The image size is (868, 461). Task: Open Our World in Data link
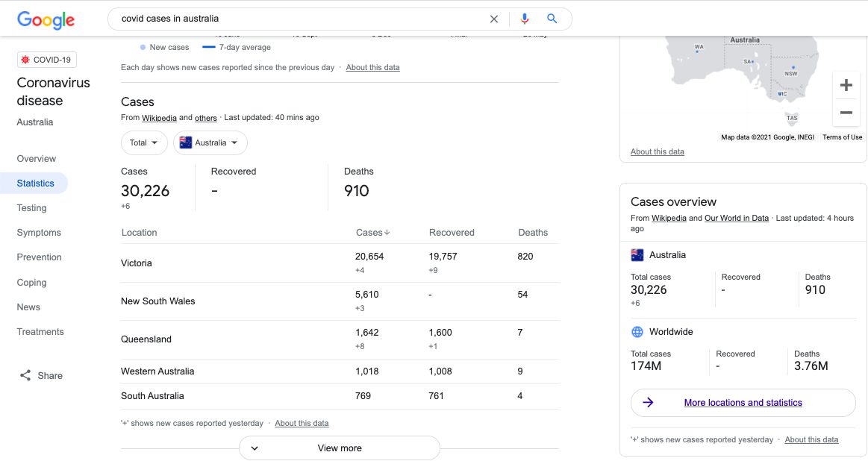[x=736, y=218]
